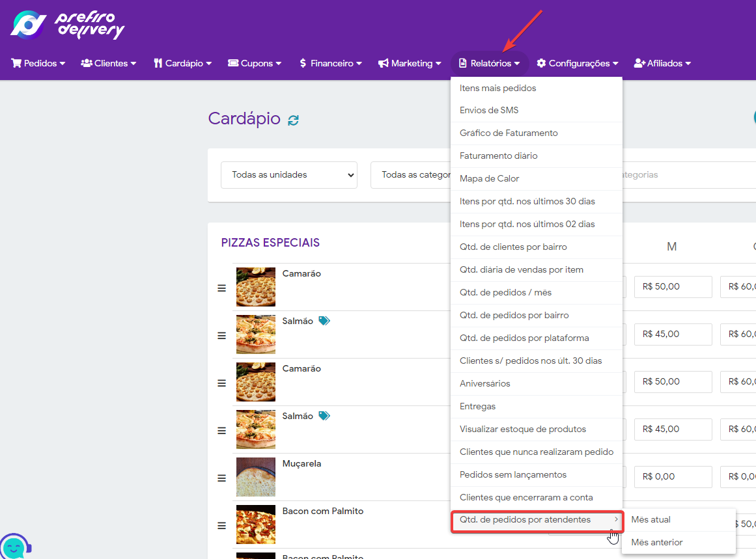
Task: Click the tag icon next to first Salmão
Action: tap(324, 321)
